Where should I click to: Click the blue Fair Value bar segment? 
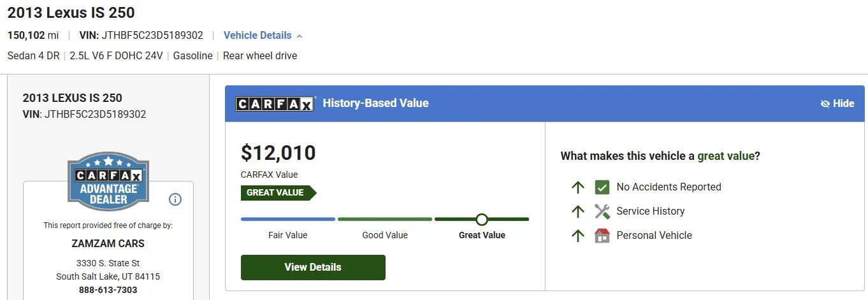click(x=288, y=219)
